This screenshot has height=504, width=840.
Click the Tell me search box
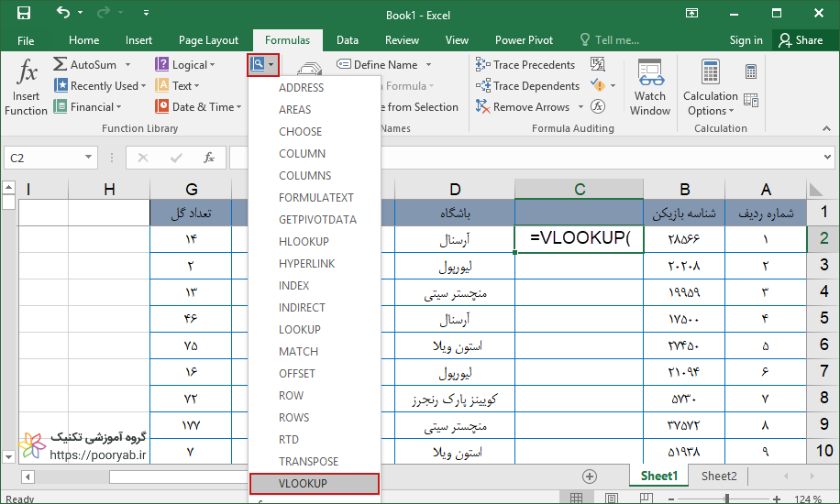click(610, 40)
